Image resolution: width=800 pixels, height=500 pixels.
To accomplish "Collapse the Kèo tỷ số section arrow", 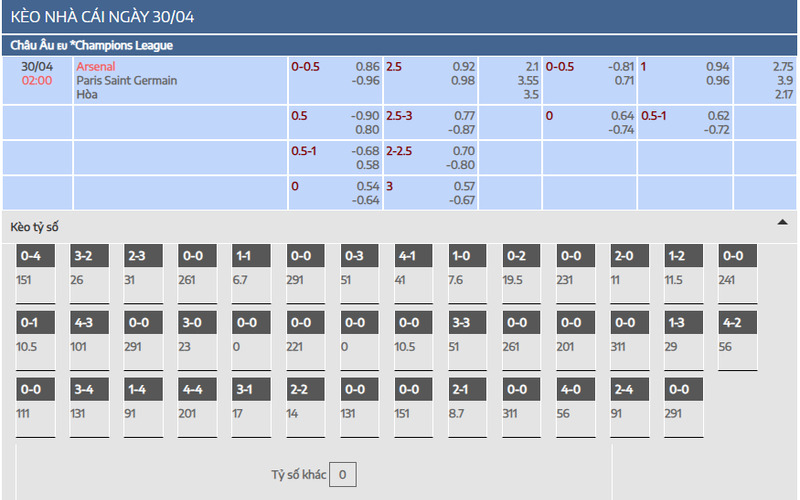I will pyautogui.click(x=782, y=222).
